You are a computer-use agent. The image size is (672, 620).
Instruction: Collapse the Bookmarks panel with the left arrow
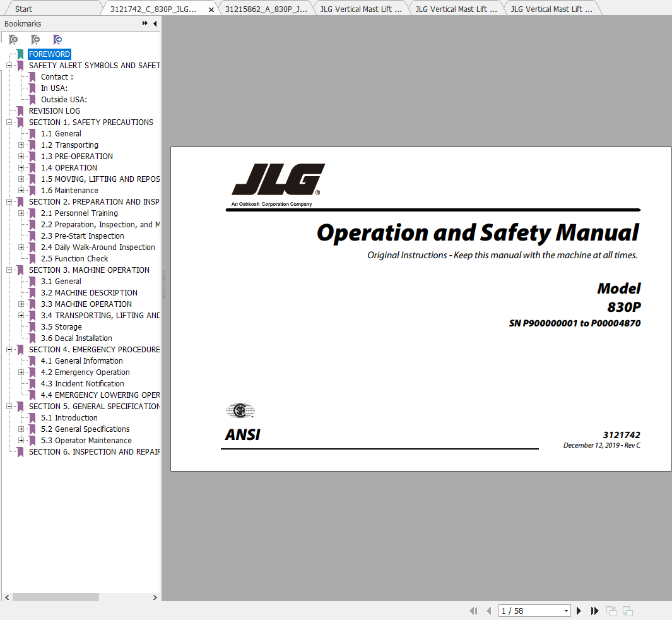tap(155, 23)
